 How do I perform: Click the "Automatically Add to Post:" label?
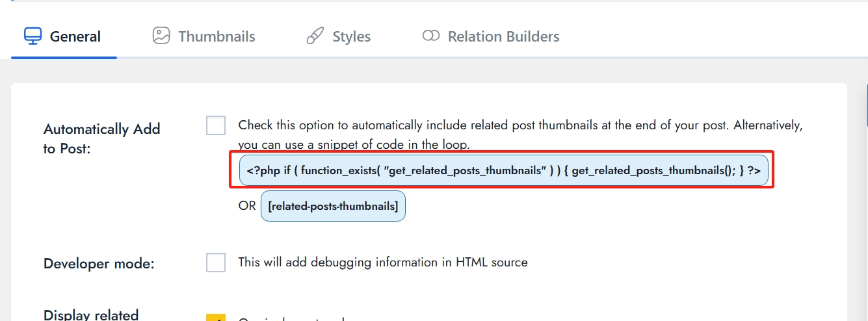101,138
